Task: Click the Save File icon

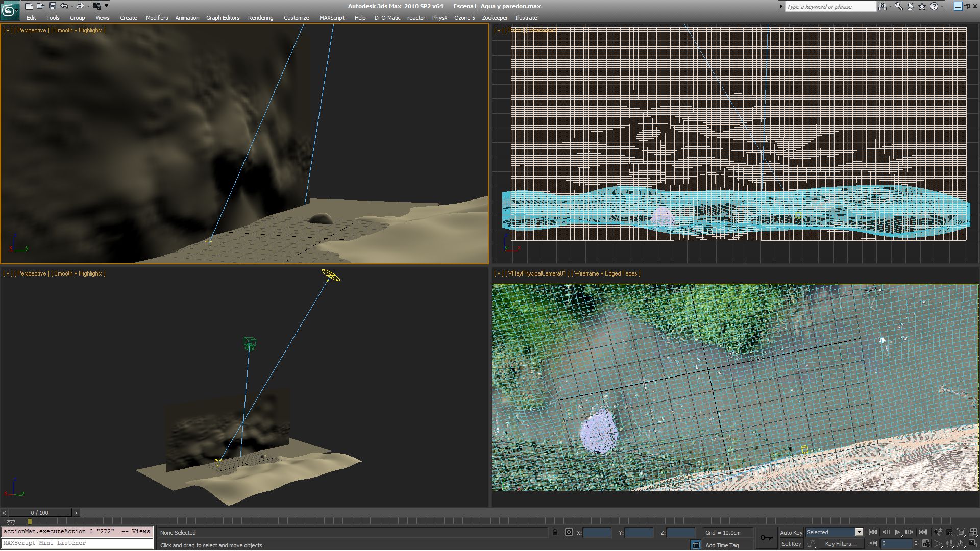Action: point(52,6)
